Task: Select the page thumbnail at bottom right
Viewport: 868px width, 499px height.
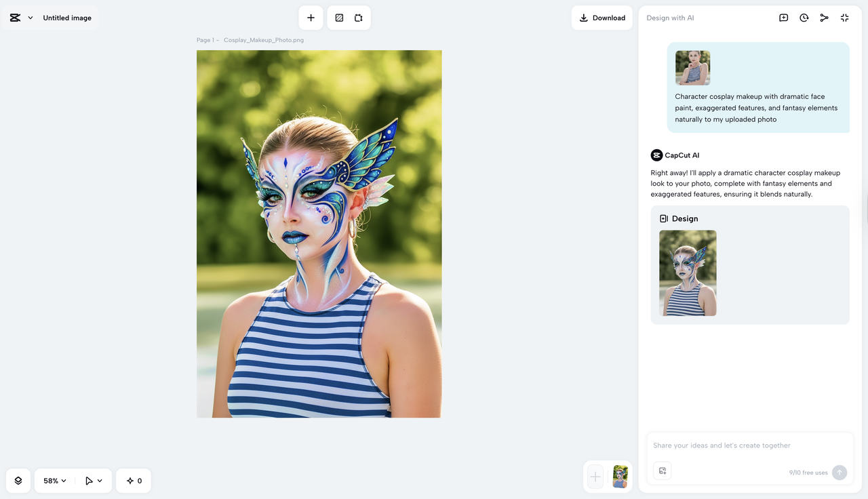Action: click(x=620, y=477)
